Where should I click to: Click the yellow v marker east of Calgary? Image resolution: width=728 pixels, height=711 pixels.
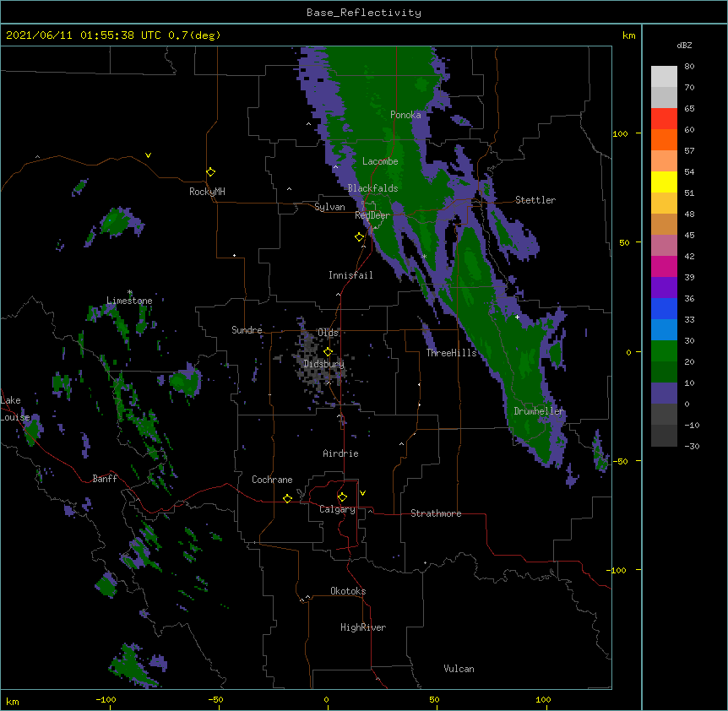tap(362, 493)
